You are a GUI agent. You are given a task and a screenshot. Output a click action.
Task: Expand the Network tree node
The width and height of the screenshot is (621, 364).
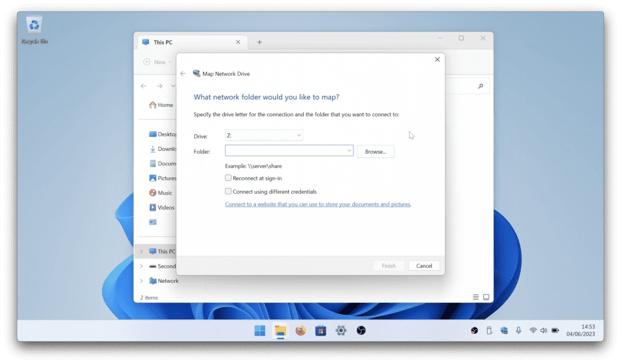click(x=141, y=281)
